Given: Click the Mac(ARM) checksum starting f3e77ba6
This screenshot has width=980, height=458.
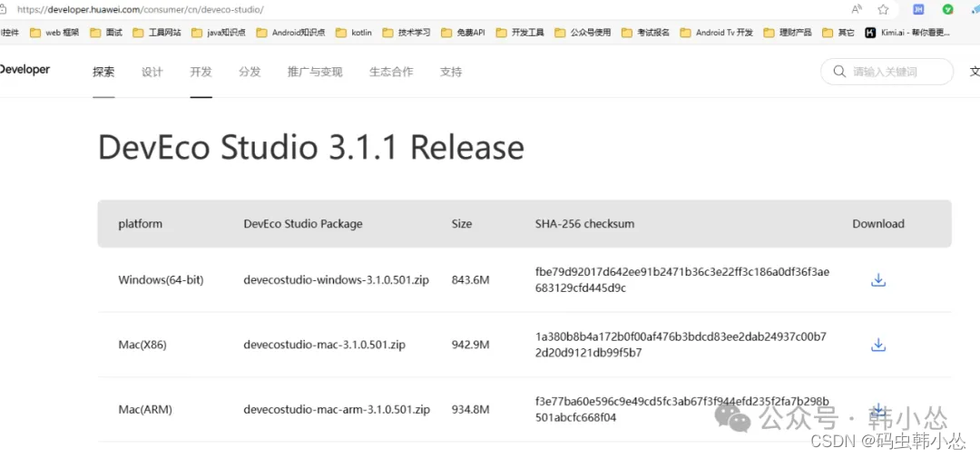Looking at the screenshot, I should pos(681,409).
